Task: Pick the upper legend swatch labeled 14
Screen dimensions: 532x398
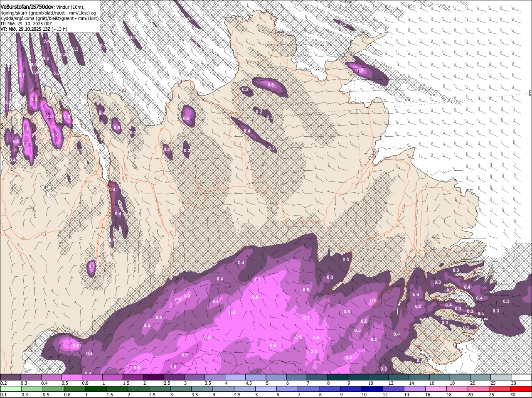Action: [419, 377]
